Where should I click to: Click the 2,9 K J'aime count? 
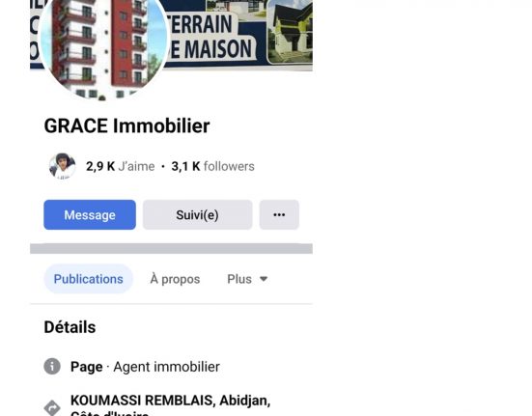pos(120,166)
